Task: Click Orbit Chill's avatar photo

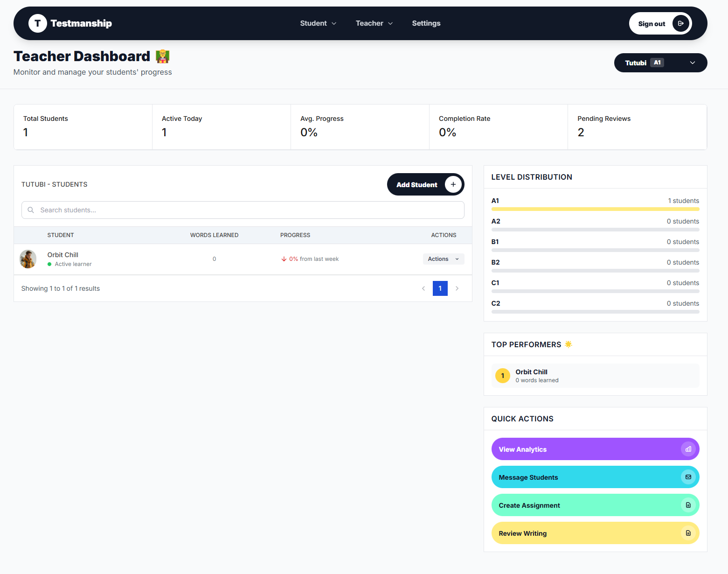Action: (x=28, y=259)
